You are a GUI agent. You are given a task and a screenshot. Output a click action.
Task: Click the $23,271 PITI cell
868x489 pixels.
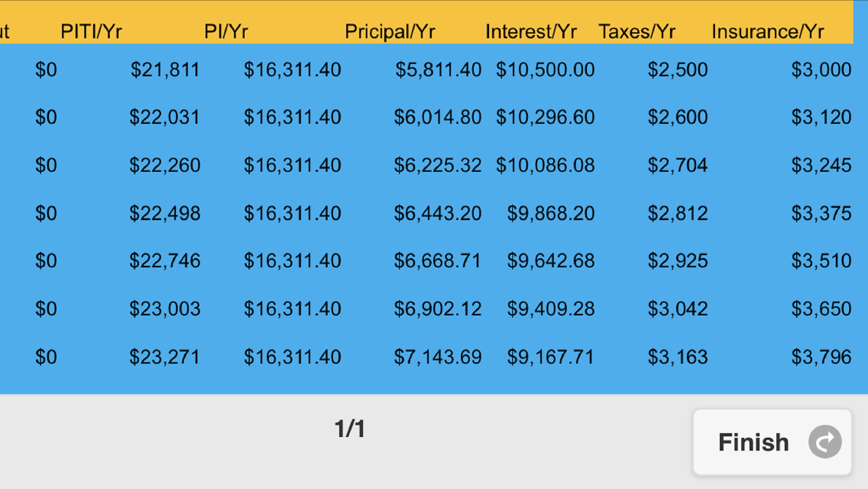click(x=165, y=357)
